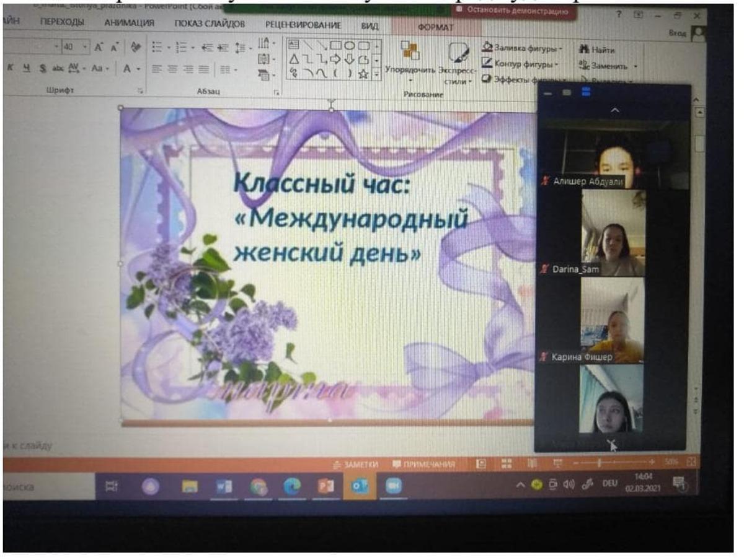Click the zoom slider in status bar
The height and width of the screenshot is (560, 744).
(599, 463)
